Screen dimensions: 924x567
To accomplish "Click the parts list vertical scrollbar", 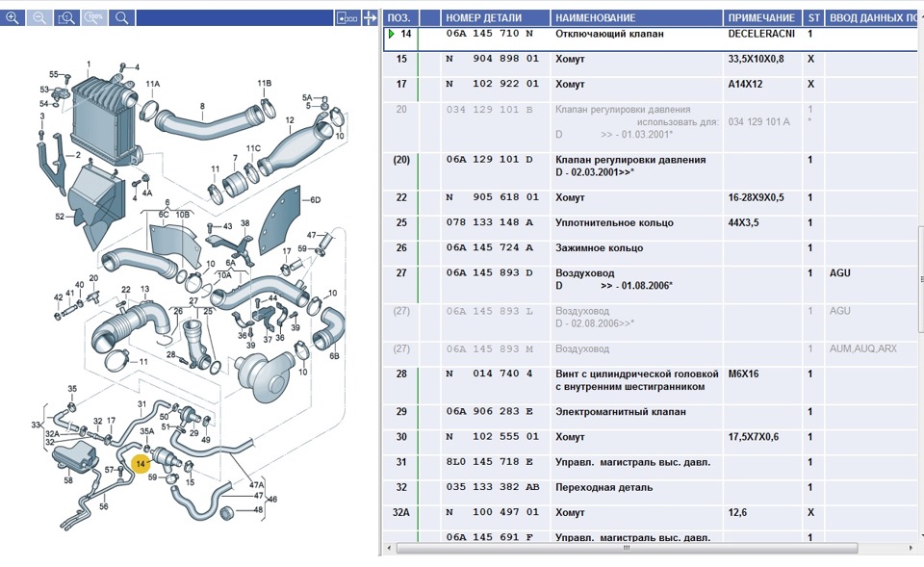I will point(920,277).
